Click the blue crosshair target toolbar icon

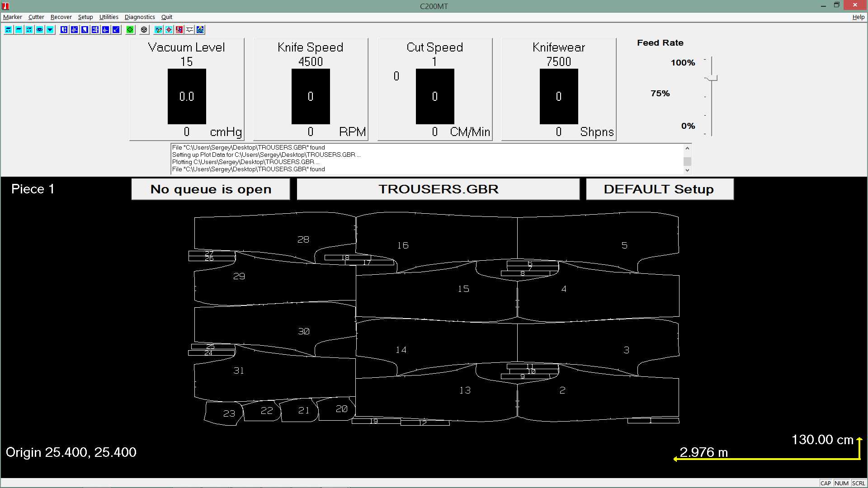[x=105, y=29]
